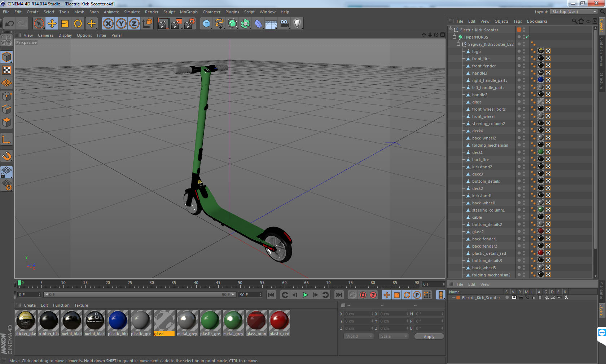
Task: Toggle Snap magnet icon
Action: point(6,156)
